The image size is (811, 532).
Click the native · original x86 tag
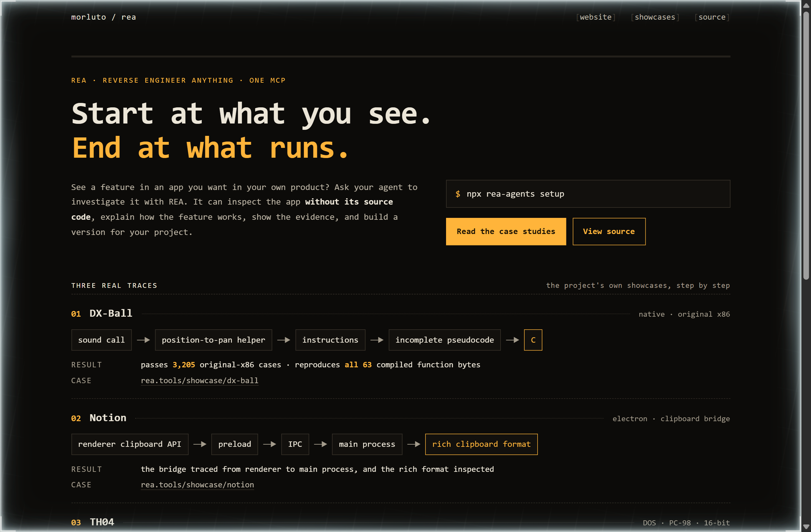tap(684, 314)
